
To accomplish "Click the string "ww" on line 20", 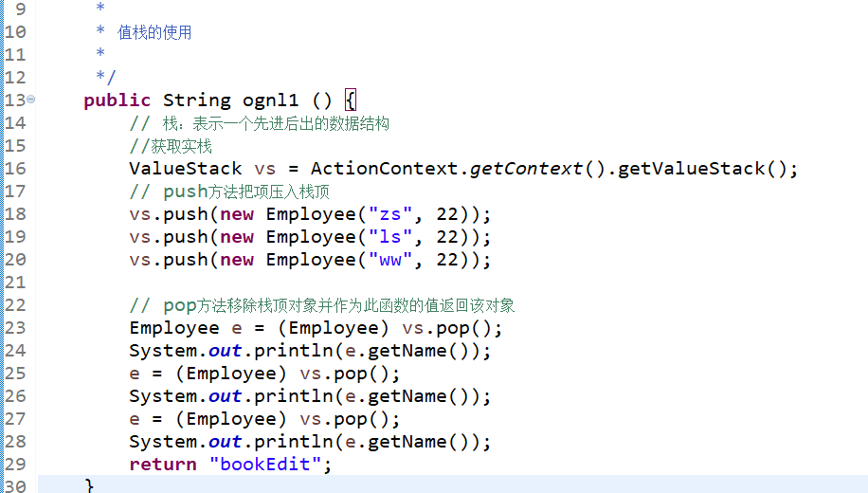I will 390,259.
